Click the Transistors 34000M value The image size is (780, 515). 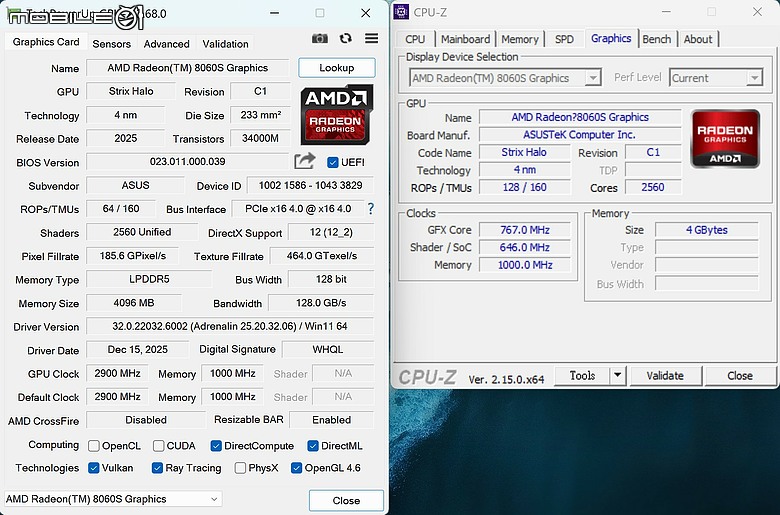(260, 138)
